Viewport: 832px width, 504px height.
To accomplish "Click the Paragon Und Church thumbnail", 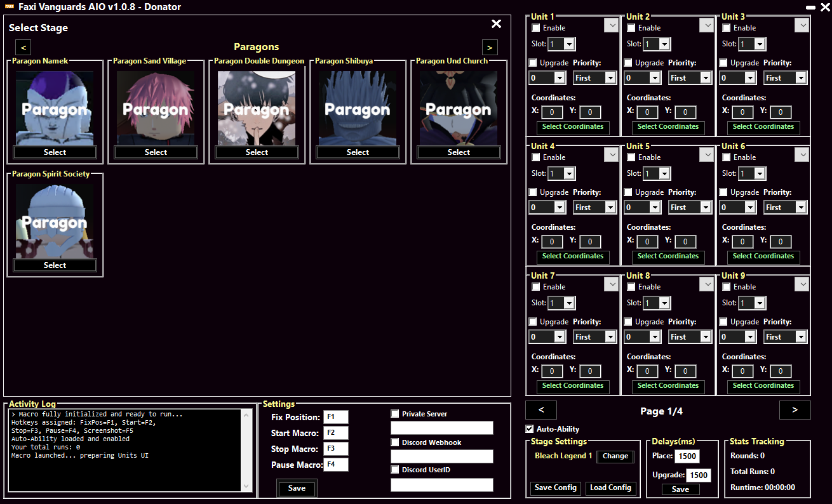I will point(459,108).
